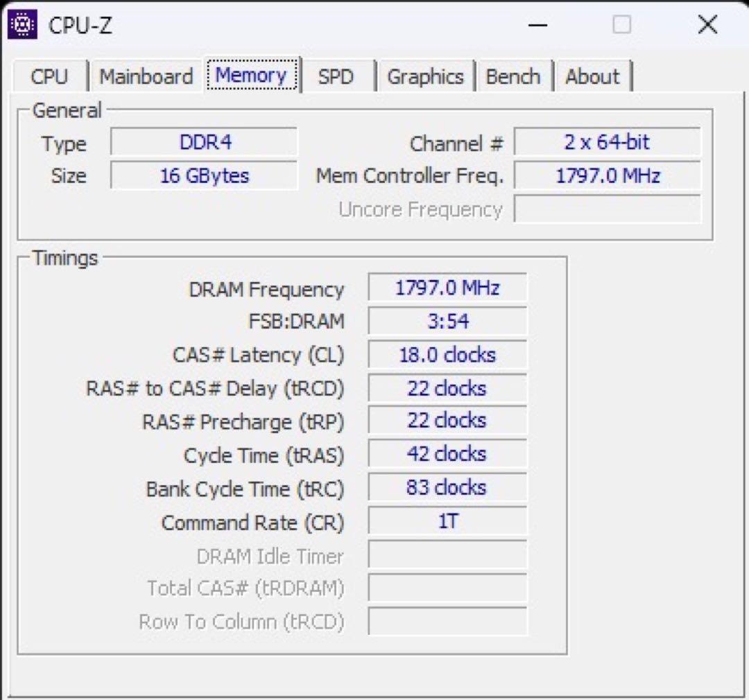Click the Cycle Time (tRAS) label
The width and height of the screenshot is (749, 700).
coord(264,455)
